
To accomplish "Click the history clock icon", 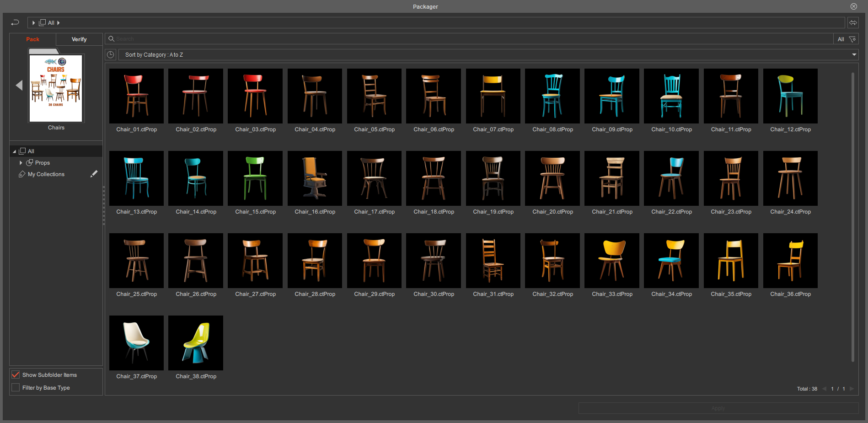I will (111, 55).
